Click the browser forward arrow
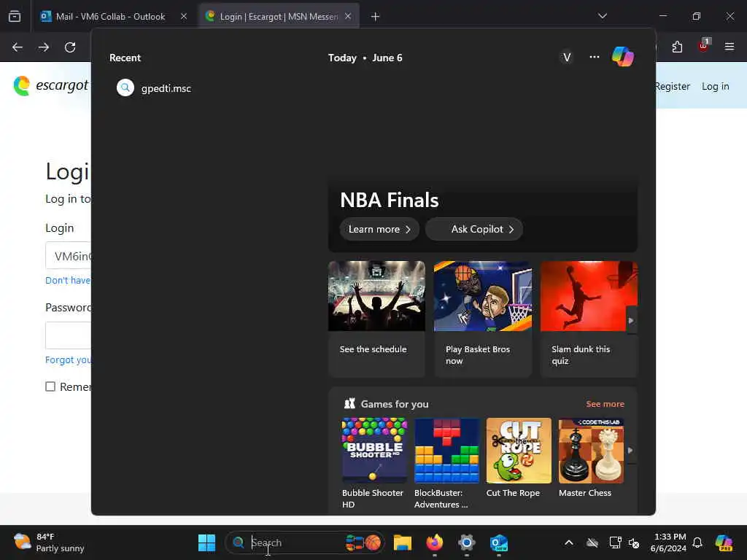 [x=44, y=47]
